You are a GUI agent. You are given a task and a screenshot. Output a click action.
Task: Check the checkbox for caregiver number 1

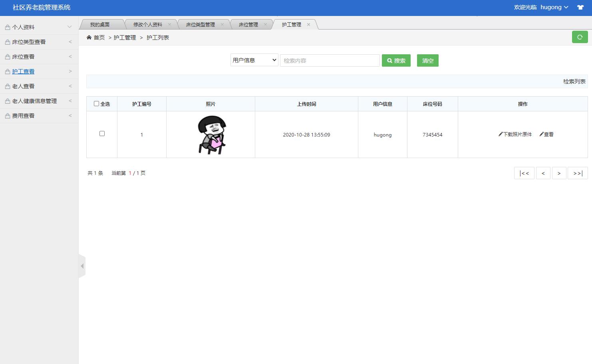(102, 133)
